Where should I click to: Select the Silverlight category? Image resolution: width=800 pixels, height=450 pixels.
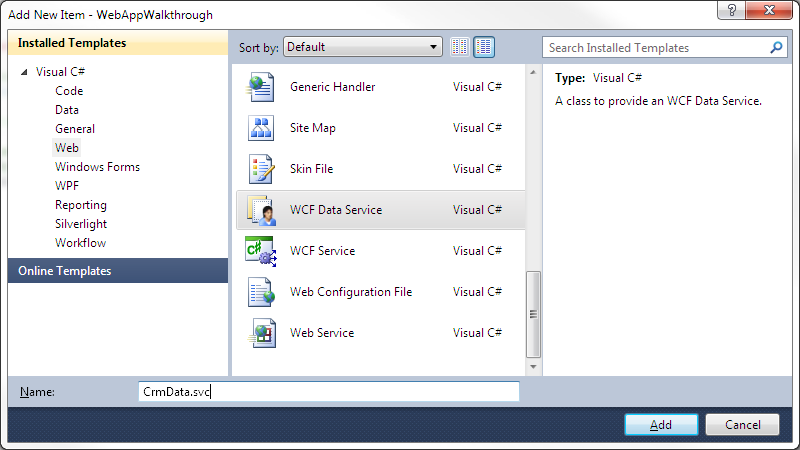[81, 224]
